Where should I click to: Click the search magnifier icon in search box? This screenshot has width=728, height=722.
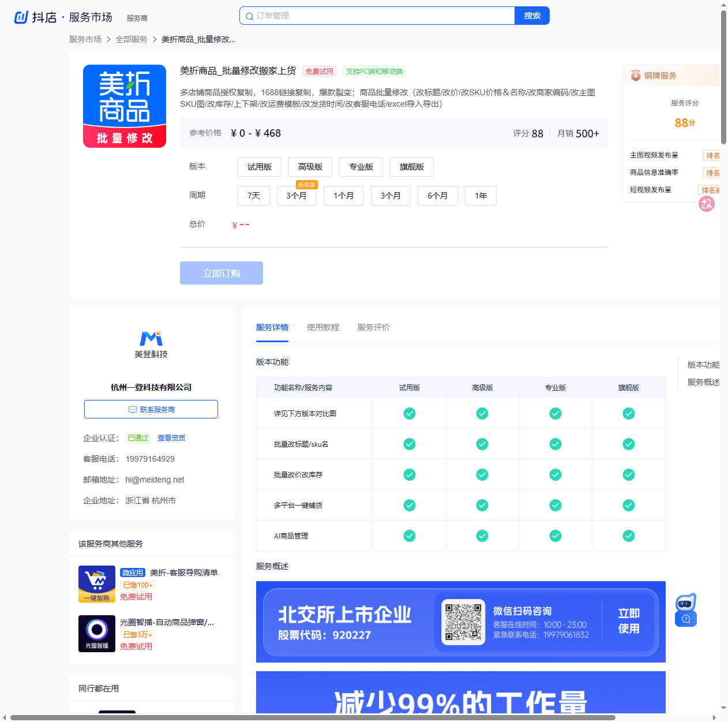click(249, 16)
